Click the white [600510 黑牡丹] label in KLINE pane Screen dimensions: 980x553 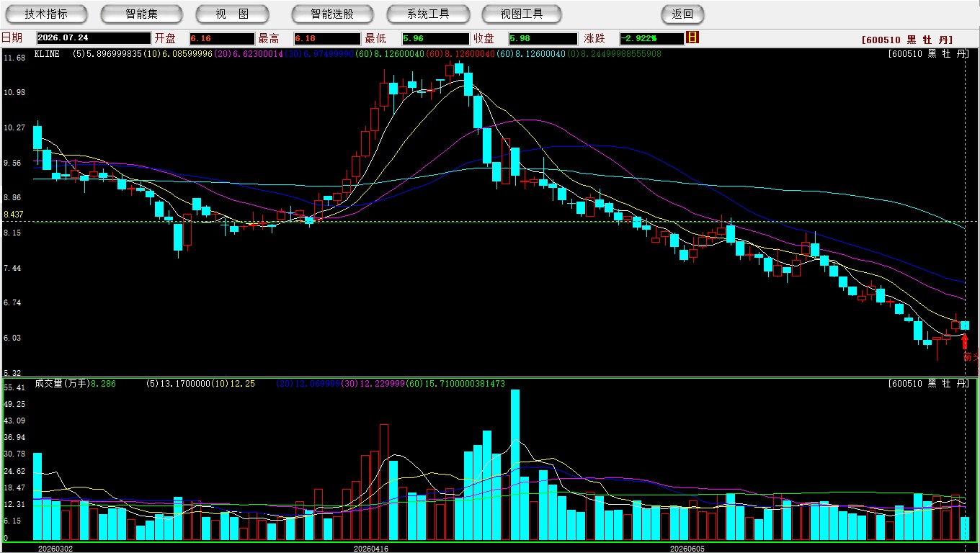click(x=928, y=54)
